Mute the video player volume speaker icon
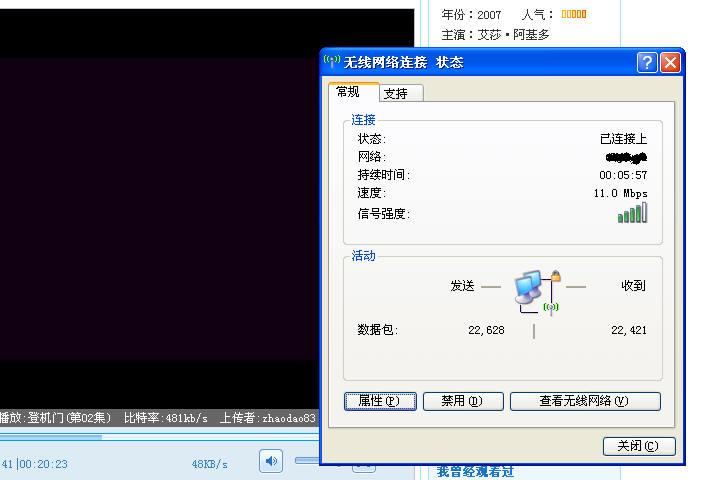 coord(270,461)
